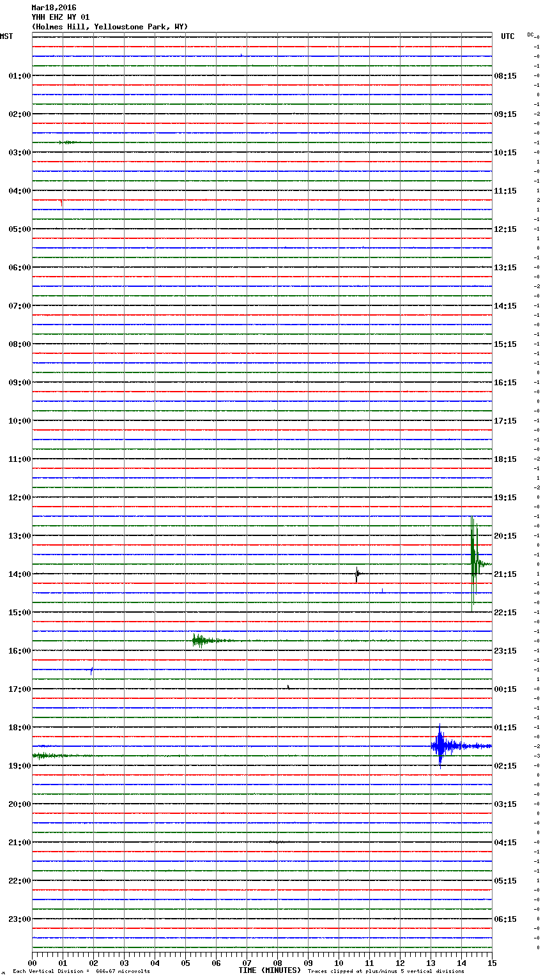Click minute tick "12" on bottom axis
This screenshot has width=543, height=980.
tap(400, 963)
